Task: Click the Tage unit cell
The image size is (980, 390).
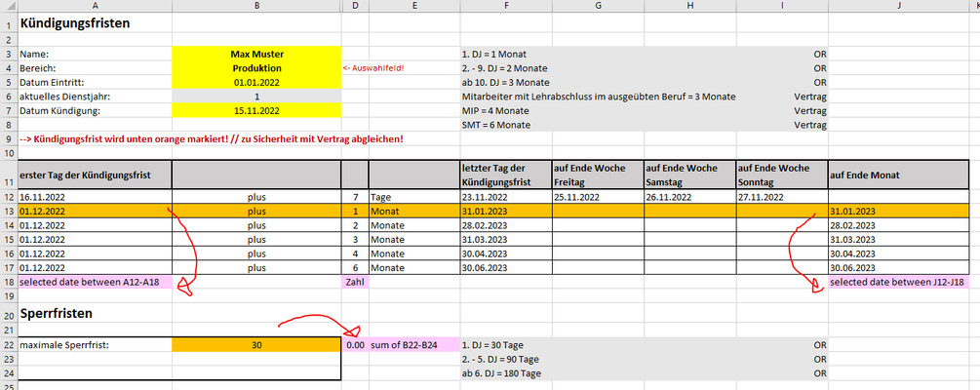Action: pos(414,196)
